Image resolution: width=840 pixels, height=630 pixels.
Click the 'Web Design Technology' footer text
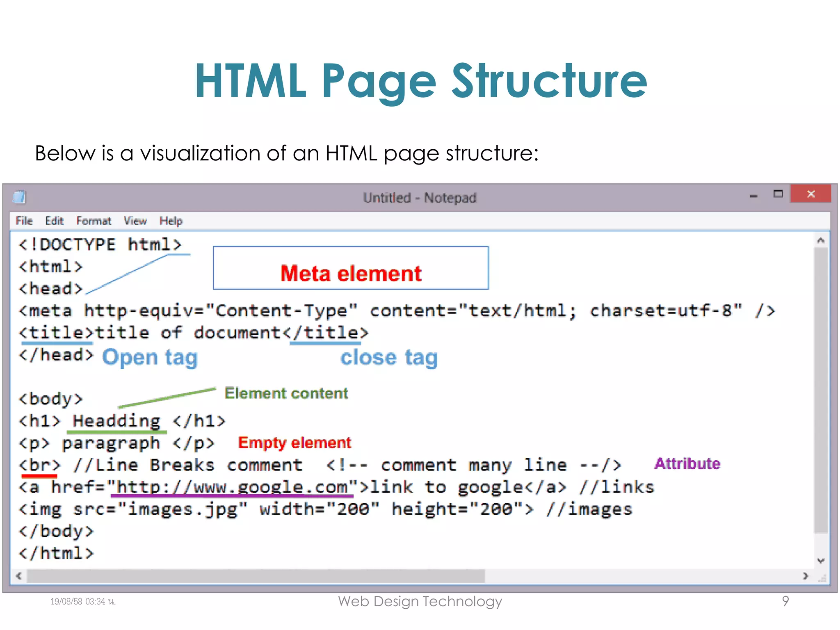(x=420, y=601)
